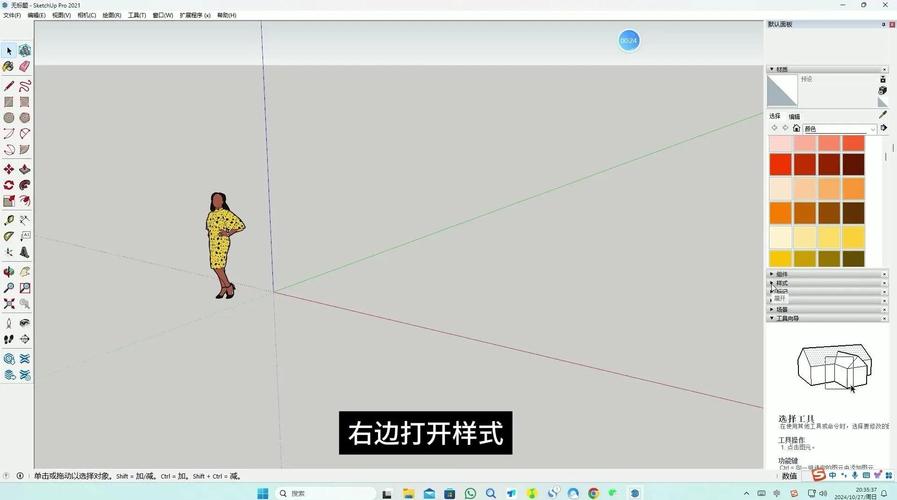The image size is (897, 500).
Task: Collapse the 工具向导 instructor panel
Action: [x=827, y=318]
